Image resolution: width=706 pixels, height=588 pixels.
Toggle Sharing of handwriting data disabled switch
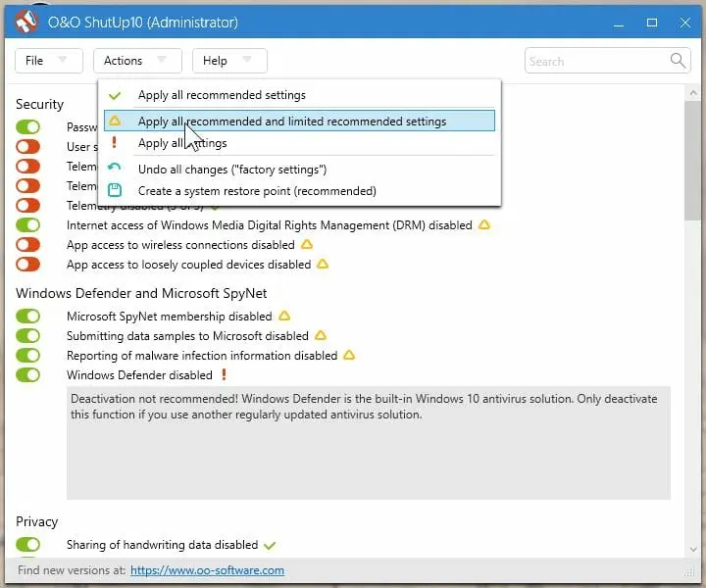pyautogui.click(x=28, y=545)
